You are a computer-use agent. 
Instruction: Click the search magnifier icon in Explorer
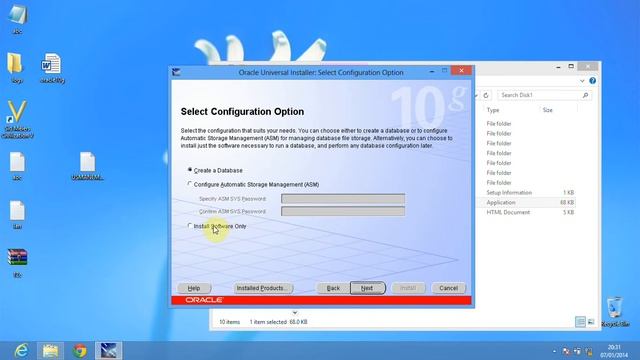click(x=585, y=95)
